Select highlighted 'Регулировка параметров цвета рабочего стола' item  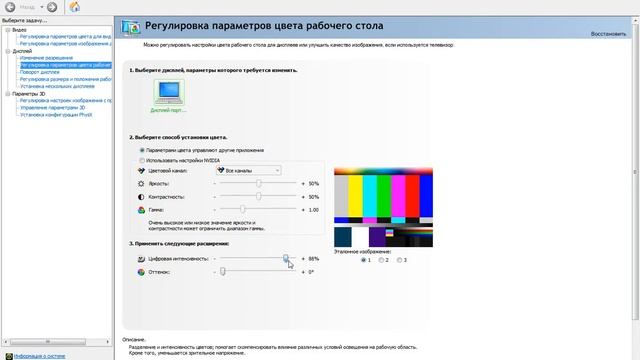pyautogui.click(x=65, y=65)
